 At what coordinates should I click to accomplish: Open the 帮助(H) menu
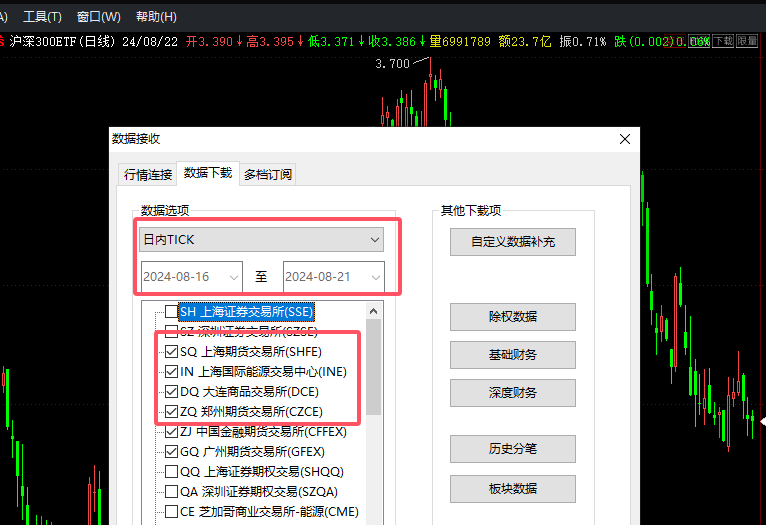click(156, 17)
